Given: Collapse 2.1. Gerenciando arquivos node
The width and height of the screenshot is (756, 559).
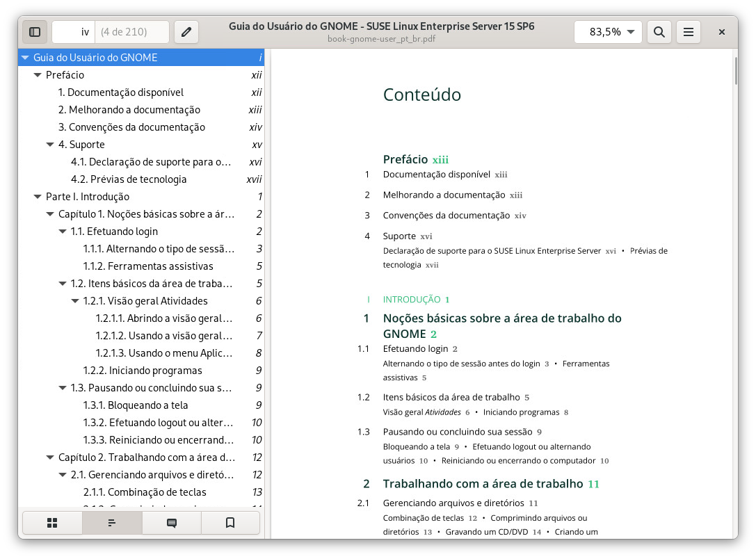Looking at the screenshot, I should pyautogui.click(x=63, y=475).
